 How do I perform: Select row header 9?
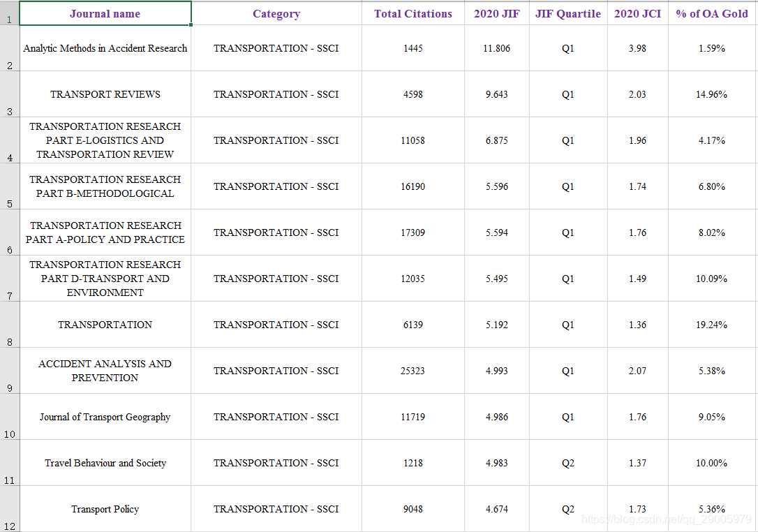click(x=10, y=371)
